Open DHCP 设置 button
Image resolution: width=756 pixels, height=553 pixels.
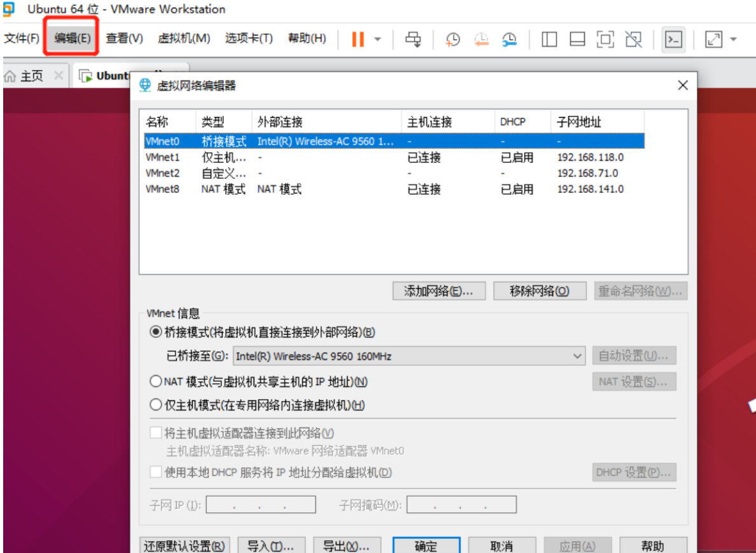(x=634, y=472)
